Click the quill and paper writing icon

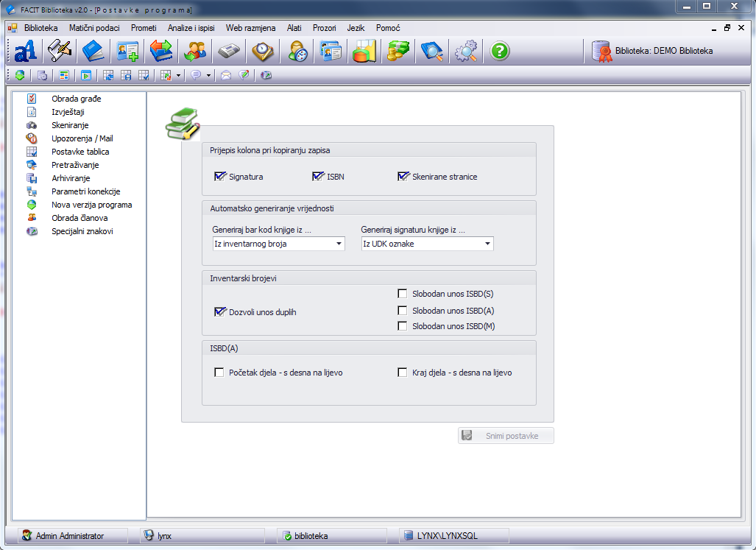pos(59,52)
